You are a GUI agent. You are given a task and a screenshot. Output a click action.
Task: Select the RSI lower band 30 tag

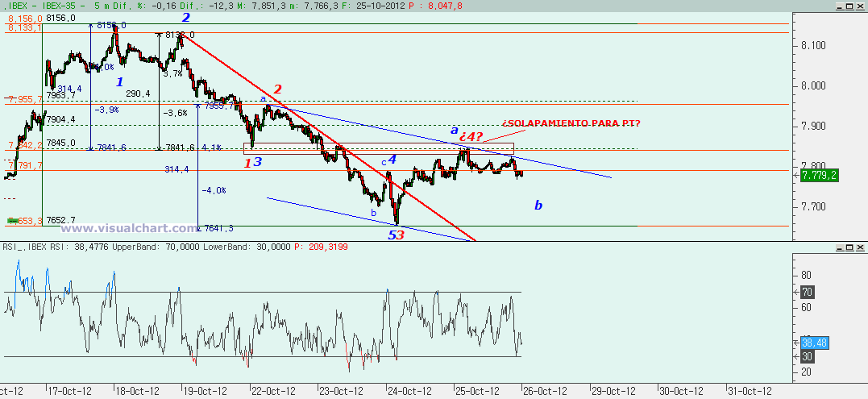pos(807,357)
